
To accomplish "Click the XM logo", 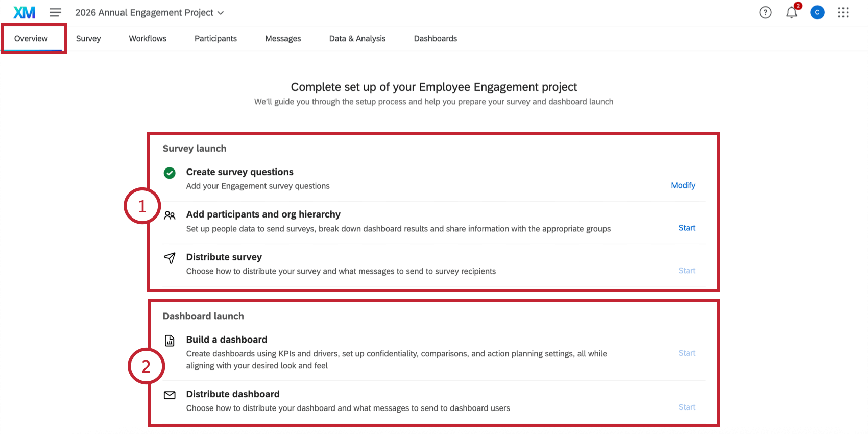I will 23,12.
